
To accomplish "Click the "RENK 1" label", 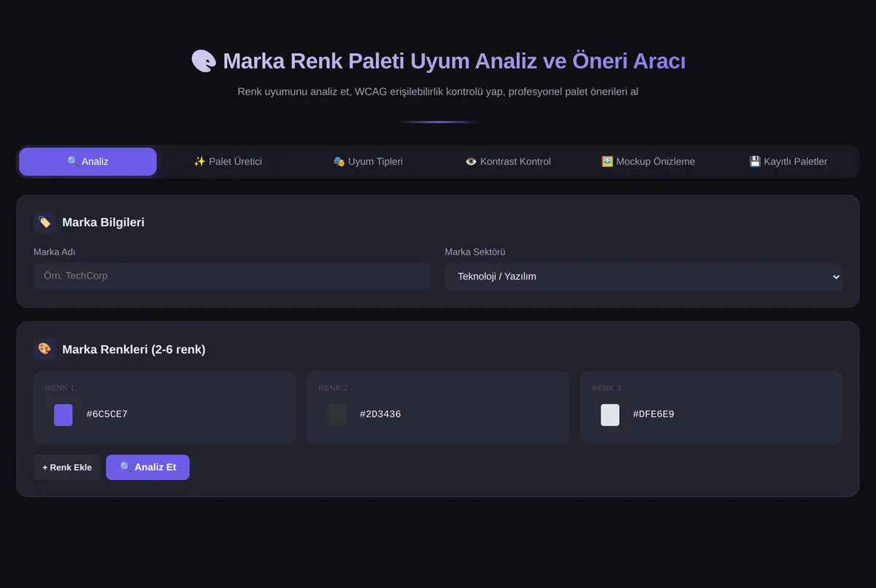I will (x=60, y=388).
